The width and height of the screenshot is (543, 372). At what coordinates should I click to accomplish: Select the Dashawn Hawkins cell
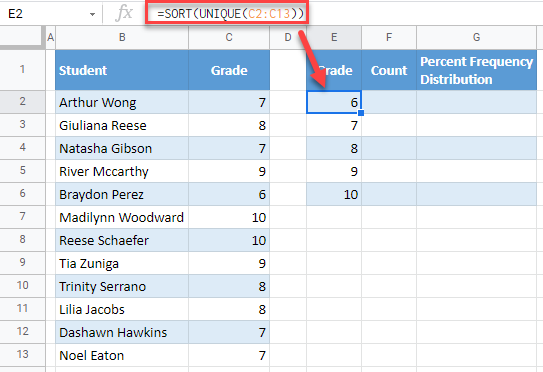click(x=122, y=333)
